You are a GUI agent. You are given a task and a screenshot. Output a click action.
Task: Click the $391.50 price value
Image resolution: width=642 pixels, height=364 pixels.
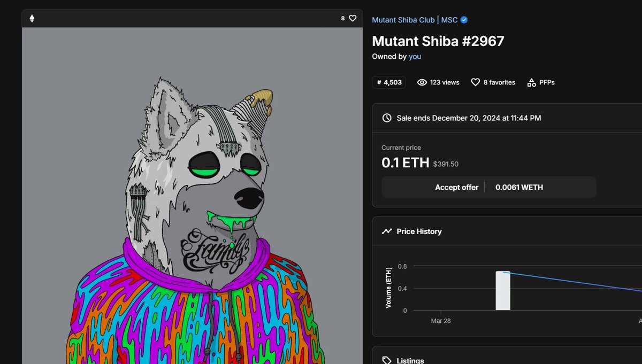pos(446,164)
